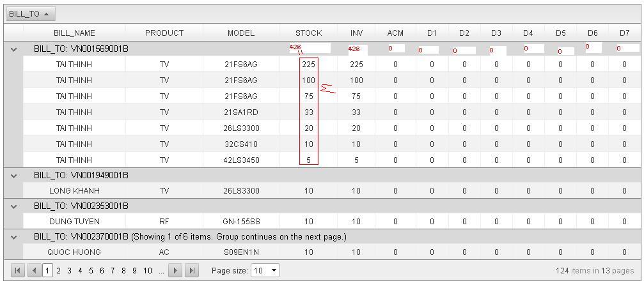Go to first page of pager
This screenshot has width=644, height=283.
tap(18, 271)
